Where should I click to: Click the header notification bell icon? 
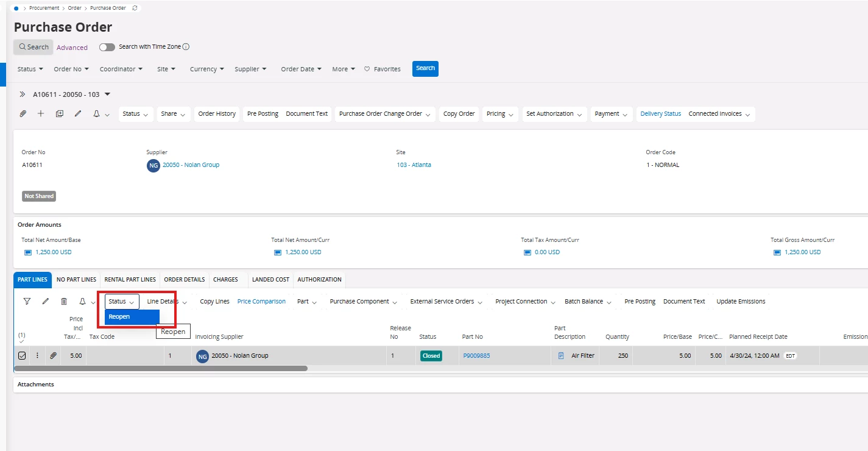[96, 114]
